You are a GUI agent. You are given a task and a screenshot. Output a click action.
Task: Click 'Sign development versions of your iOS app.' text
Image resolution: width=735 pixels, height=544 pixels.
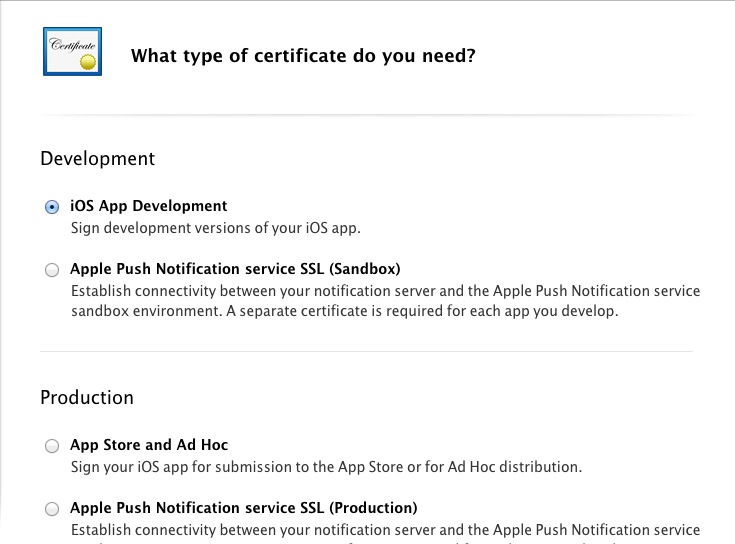tap(216, 228)
